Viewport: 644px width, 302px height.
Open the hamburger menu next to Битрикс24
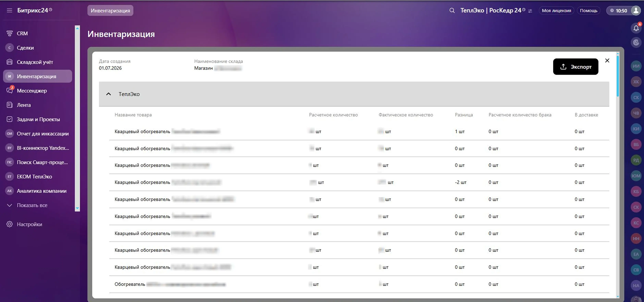9,10
